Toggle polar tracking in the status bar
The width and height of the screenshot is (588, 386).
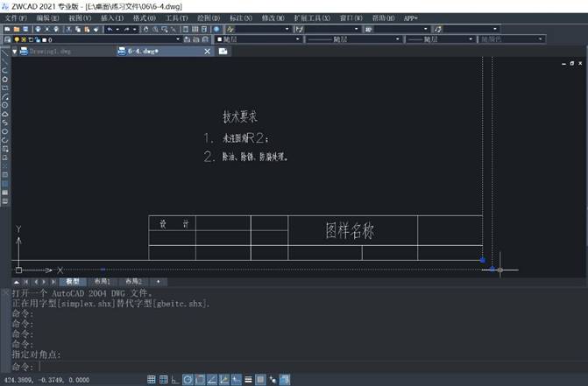click(188, 380)
